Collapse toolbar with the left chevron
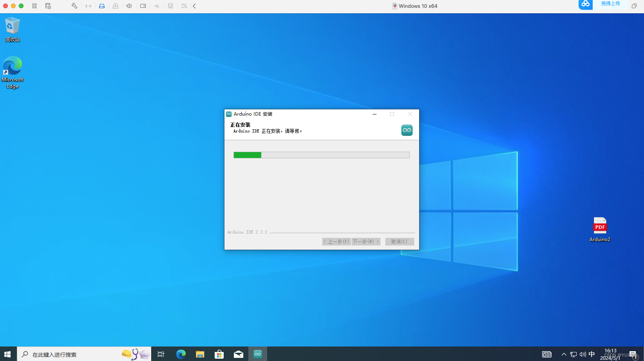This screenshot has width=644, height=361. tap(194, 6)
